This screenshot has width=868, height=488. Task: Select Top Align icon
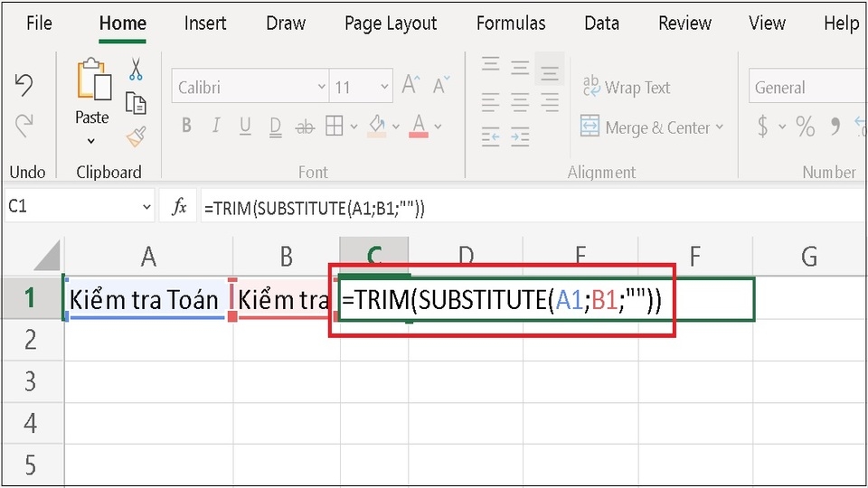coord(490,65)
